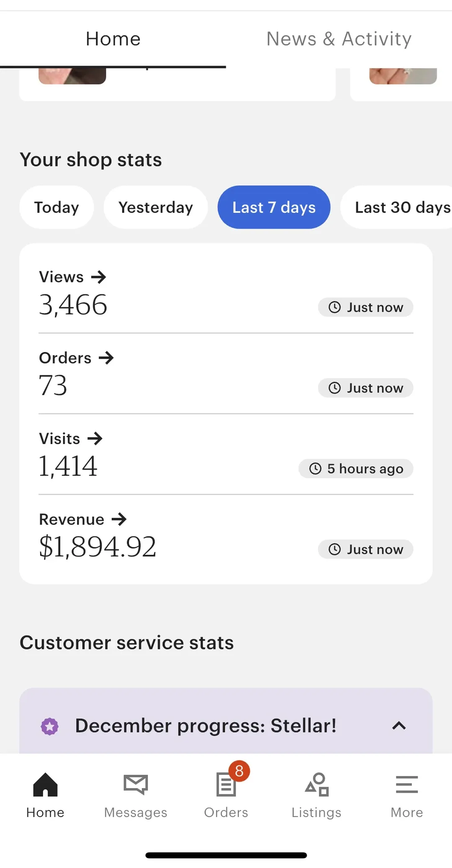
Task: Tap the listing thumbnail at top left
Action: 72,76
